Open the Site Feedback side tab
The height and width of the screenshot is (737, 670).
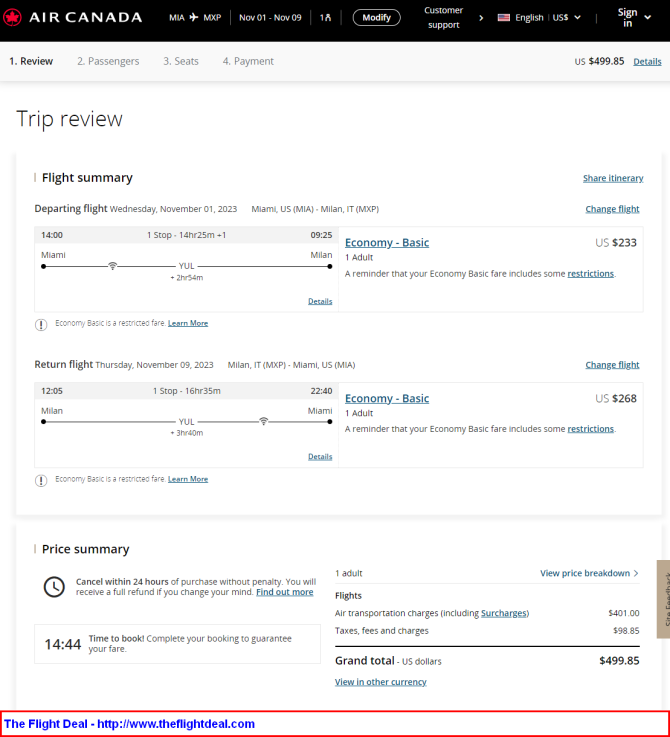[x=663, y=599]
